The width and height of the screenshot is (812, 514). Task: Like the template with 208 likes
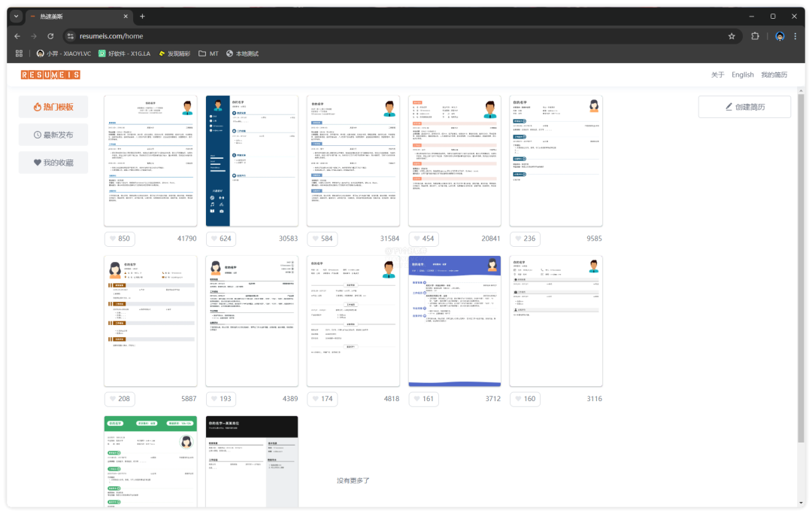click(119, 398)
